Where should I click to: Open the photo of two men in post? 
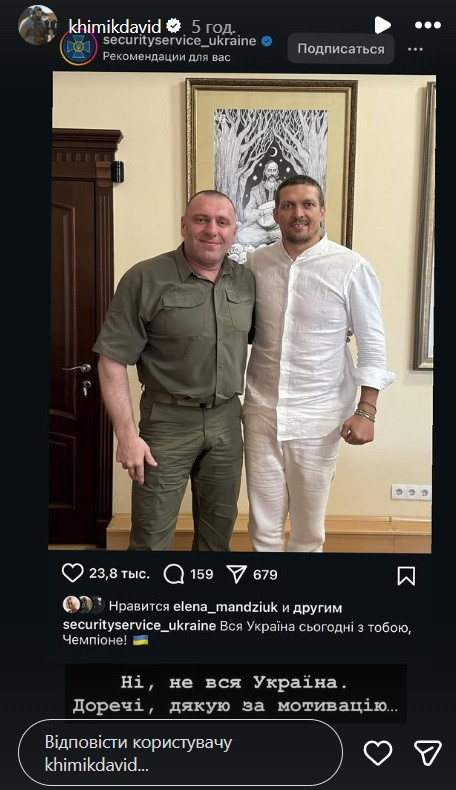pyautogui.click(x=241, y=312)
